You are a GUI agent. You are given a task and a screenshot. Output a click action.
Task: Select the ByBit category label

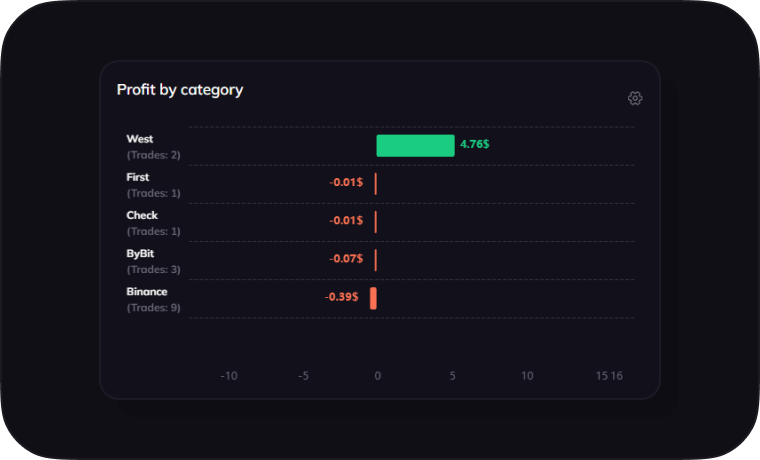140,254
